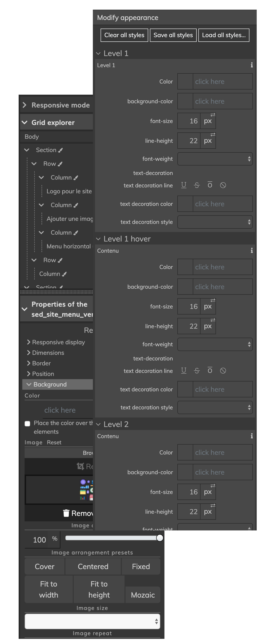
Task: Click the Load all styles... button
Action: pyautogui.click(x=224, y=35)
